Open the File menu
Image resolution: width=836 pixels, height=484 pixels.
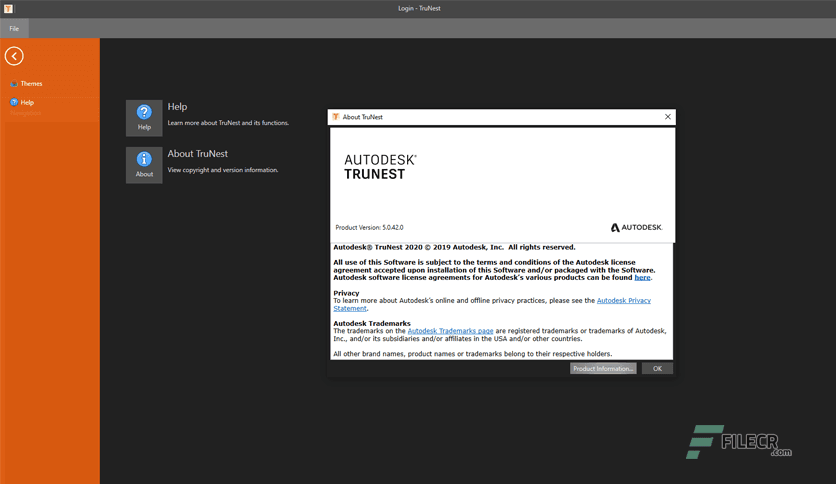tap(14, 28)
